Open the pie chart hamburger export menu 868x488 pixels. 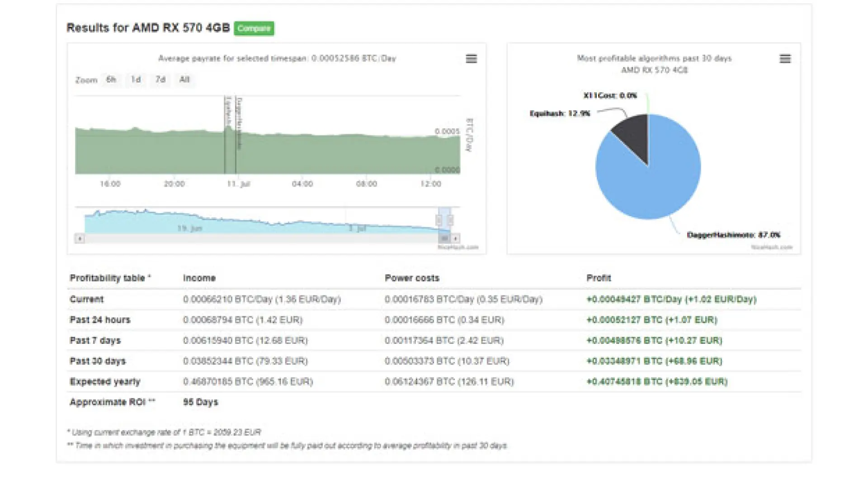click(x=785, y=59)
